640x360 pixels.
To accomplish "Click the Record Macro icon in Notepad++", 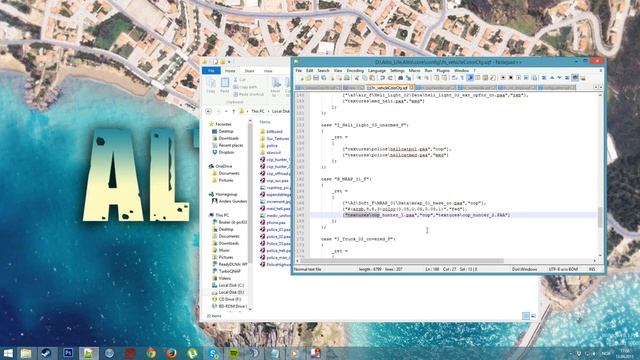I will pyautogui.click(x=503, y=78).
